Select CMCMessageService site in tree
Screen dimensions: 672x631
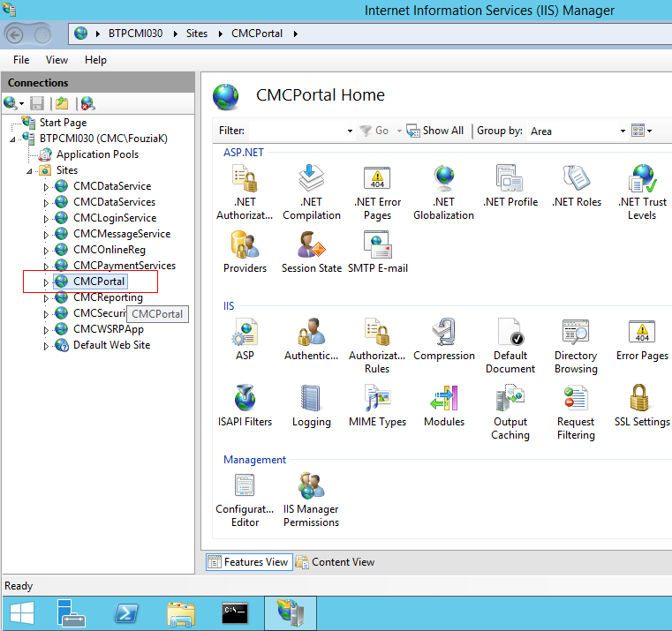[122, 234]
